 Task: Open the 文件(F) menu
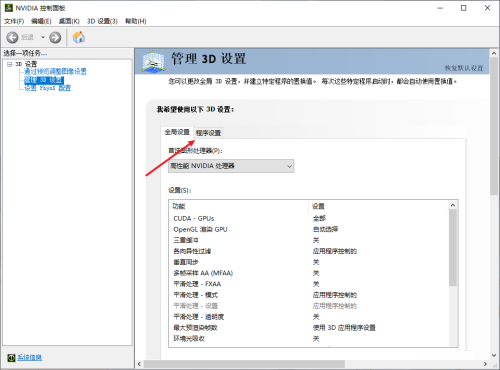pyautogui.click(x=14, y=21)
